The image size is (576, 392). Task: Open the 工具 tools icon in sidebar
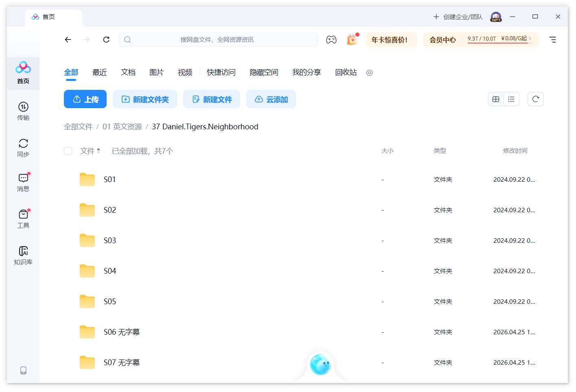coord(23,219)
